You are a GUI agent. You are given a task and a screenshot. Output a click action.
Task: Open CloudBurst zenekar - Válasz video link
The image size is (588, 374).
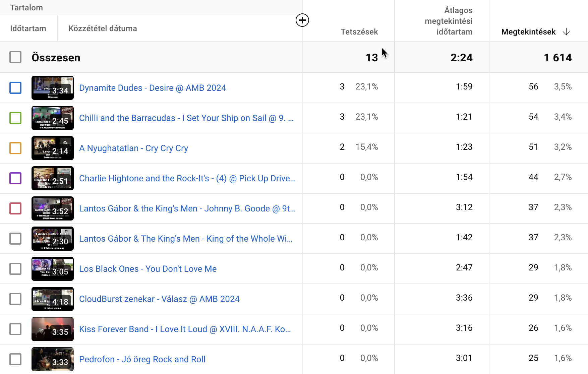(x=159, y=299)
